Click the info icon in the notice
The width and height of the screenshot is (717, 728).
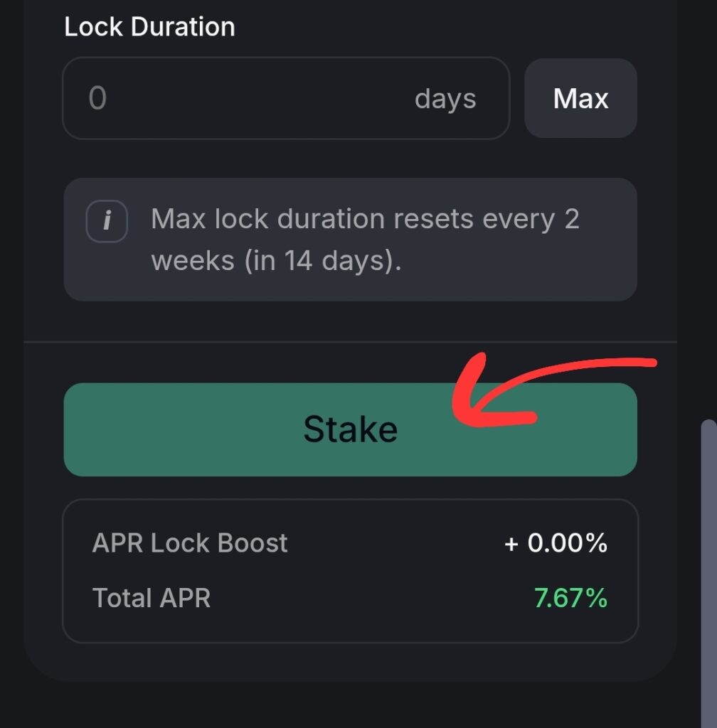point(107,221)
